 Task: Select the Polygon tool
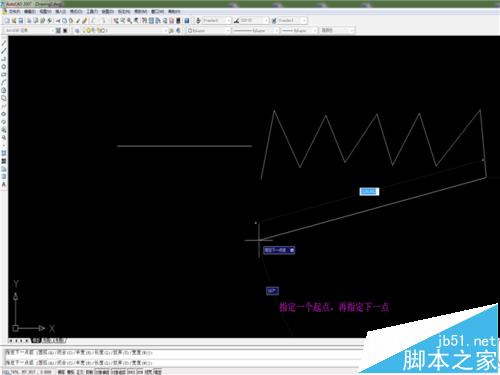(x=4, y=67)
